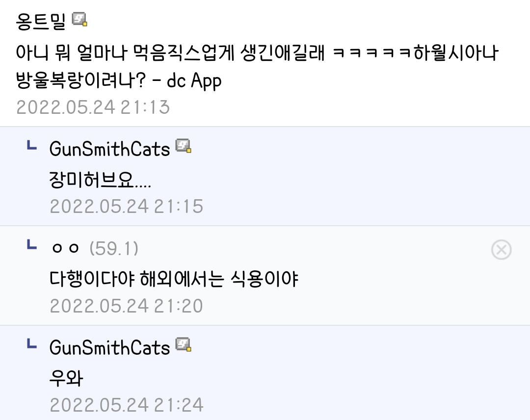Click the 2022.05.24 21:20 timestamp
Screen dimensions: 530x420
pos(127,306)
